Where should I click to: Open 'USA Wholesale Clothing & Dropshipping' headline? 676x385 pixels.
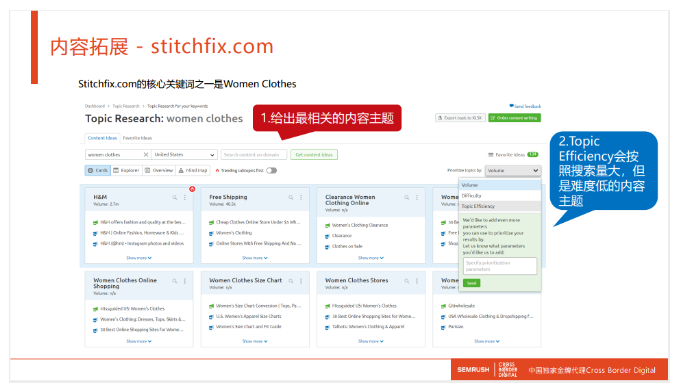click(x=491, y=316)
